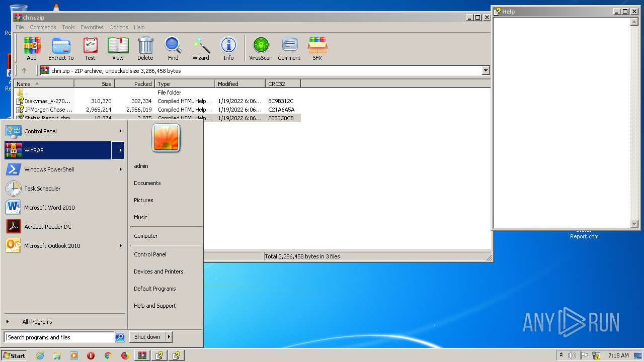The width and height of the screenshot is (644, 362).
Task: Open the Options menu
Action: [119, 27]
